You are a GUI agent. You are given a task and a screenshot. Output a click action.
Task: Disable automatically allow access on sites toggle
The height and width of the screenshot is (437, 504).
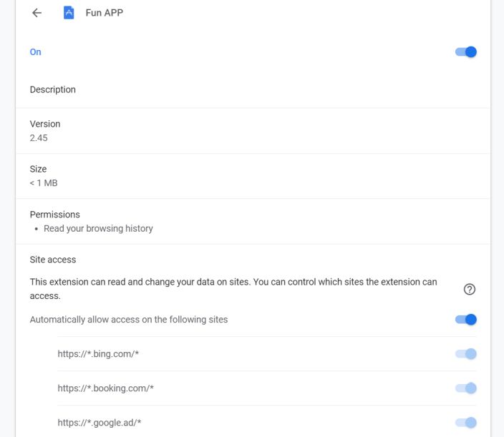pyautogui.click(x=466, y=320)
